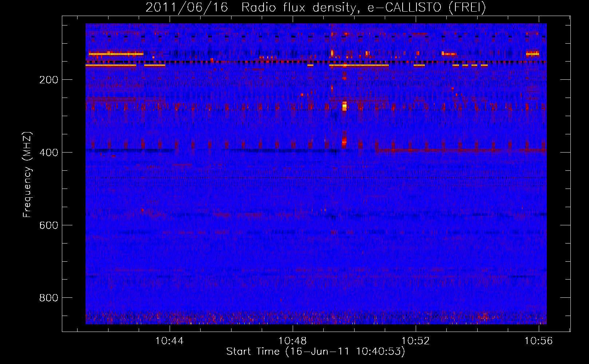Click the 10:56 time tick label
The image size is (589, 364).
click(538, 341)
